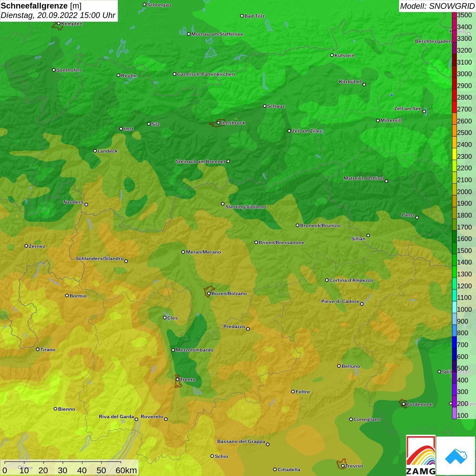Image resolution: width=476 pixels, height=476 pixels.
Task: Click the 1600 m dark green legend swatch
Action: [x=454, y=237]
